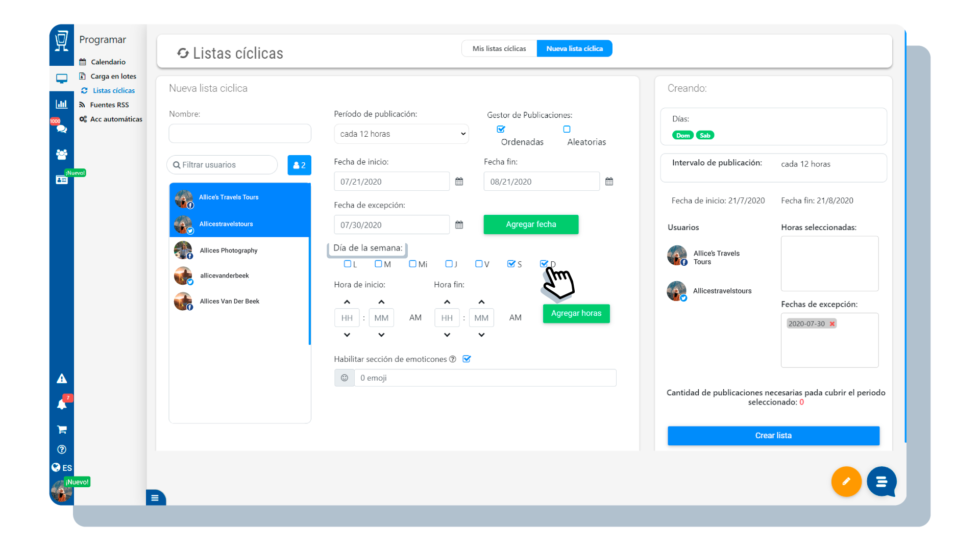Click the Filtrar usuarios search field
This screenshot has height=551, width=980.
222,165
